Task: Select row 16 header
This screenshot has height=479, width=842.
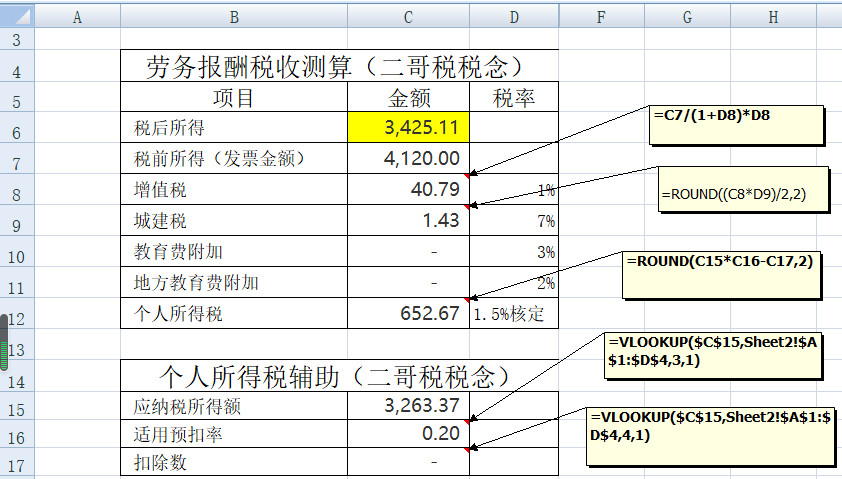Action: [17, 434]
